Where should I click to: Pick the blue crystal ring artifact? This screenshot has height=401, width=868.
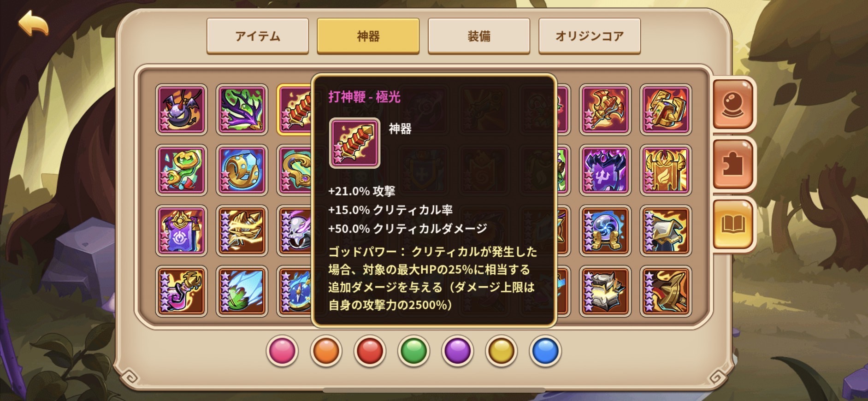point(242,170)
